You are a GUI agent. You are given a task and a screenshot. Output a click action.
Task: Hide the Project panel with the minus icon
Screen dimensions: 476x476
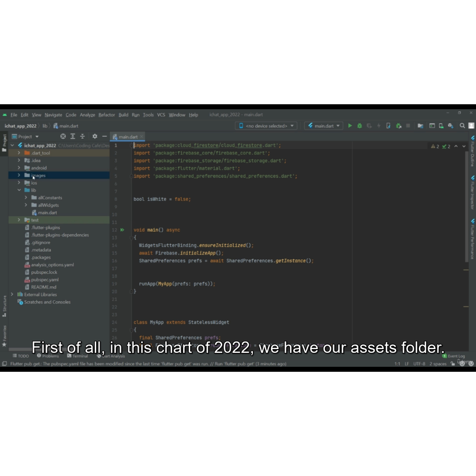105,137
